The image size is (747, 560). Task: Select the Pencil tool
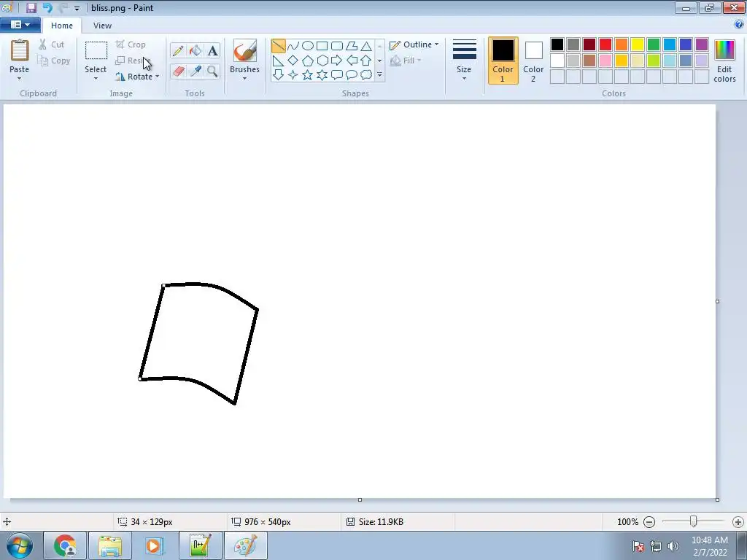coord(178,51)
